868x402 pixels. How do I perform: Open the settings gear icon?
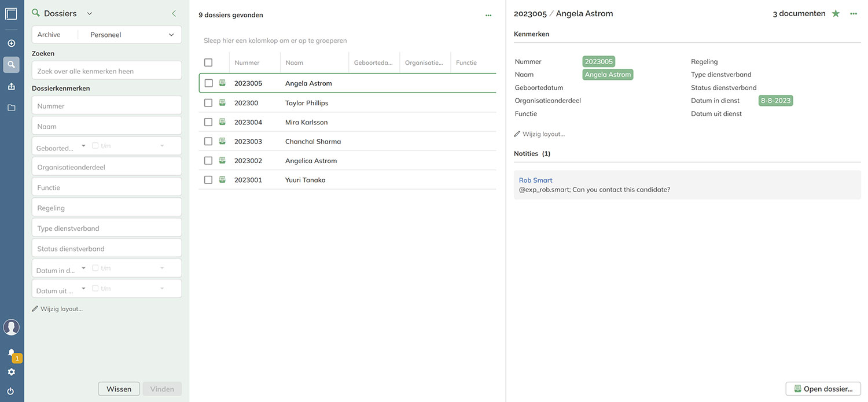tap(11, 372)
